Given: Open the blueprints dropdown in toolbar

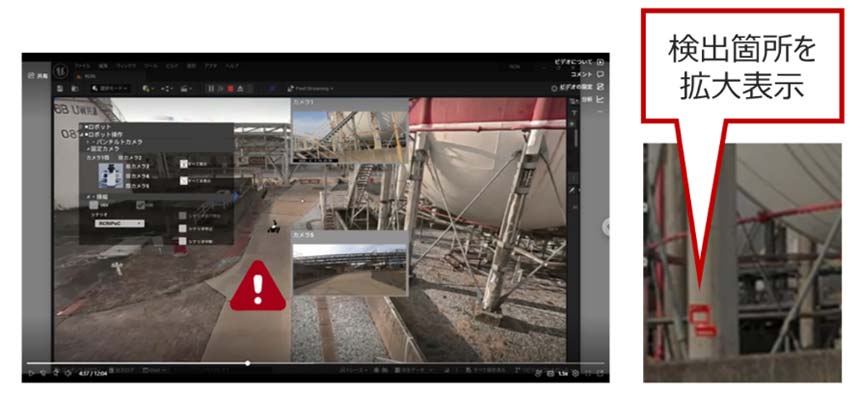Looking at the screenshot, I should pos(167,88).
